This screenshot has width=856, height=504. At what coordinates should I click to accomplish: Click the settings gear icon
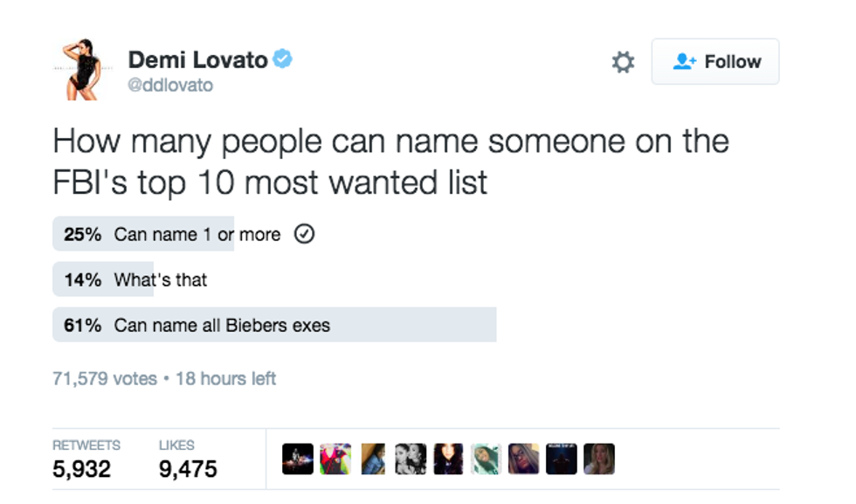(x=623, y=62)
